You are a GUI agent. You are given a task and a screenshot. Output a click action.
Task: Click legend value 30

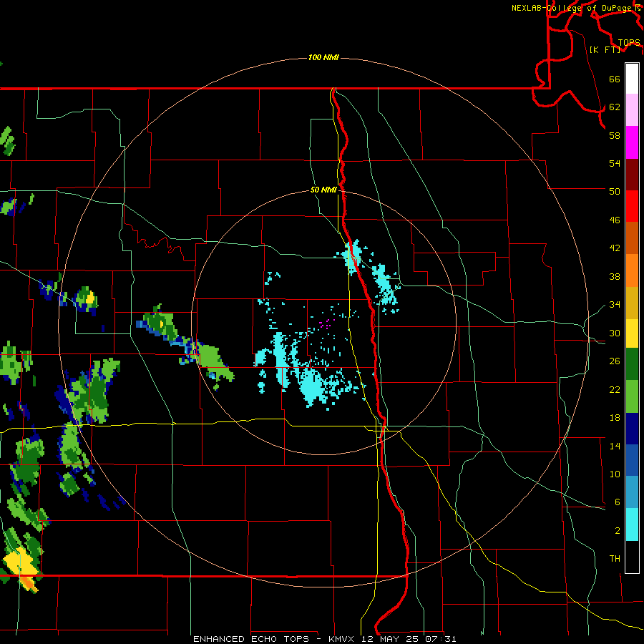(615, 333)
